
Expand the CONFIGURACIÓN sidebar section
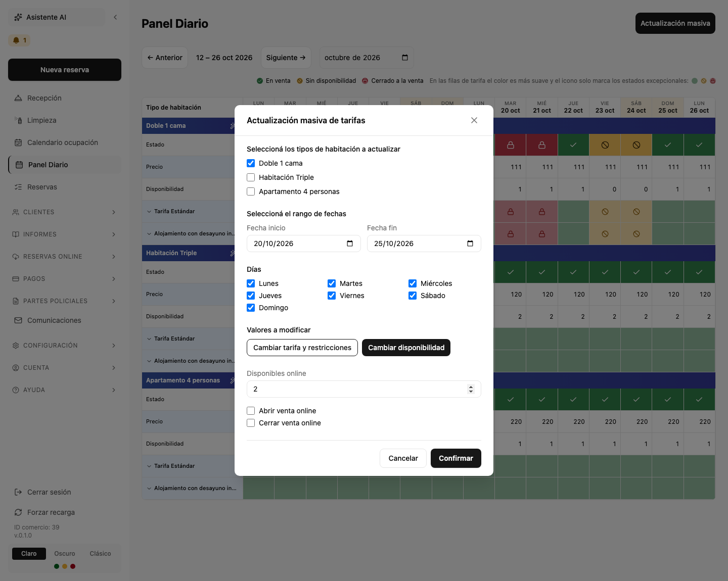point(65,346)
